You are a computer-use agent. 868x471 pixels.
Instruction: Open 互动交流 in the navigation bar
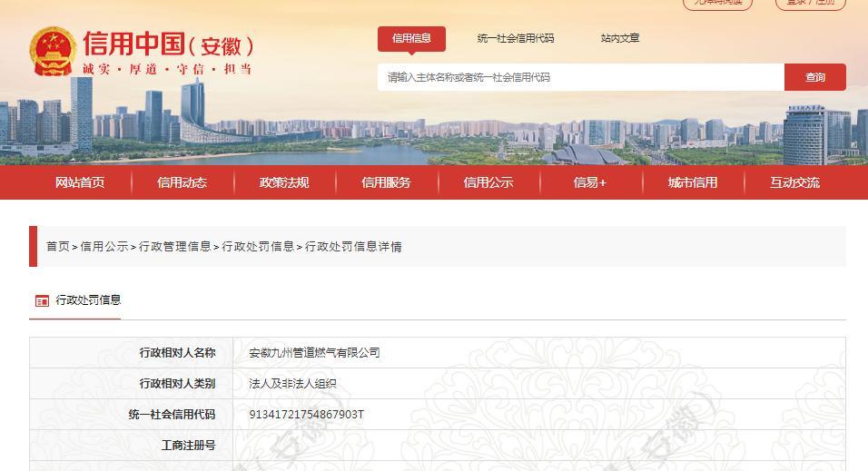pos(795,182)
